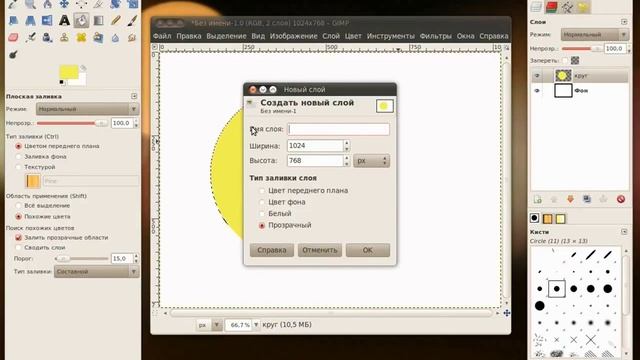Select the Text tool (letter A)

(x=64, y=20)
